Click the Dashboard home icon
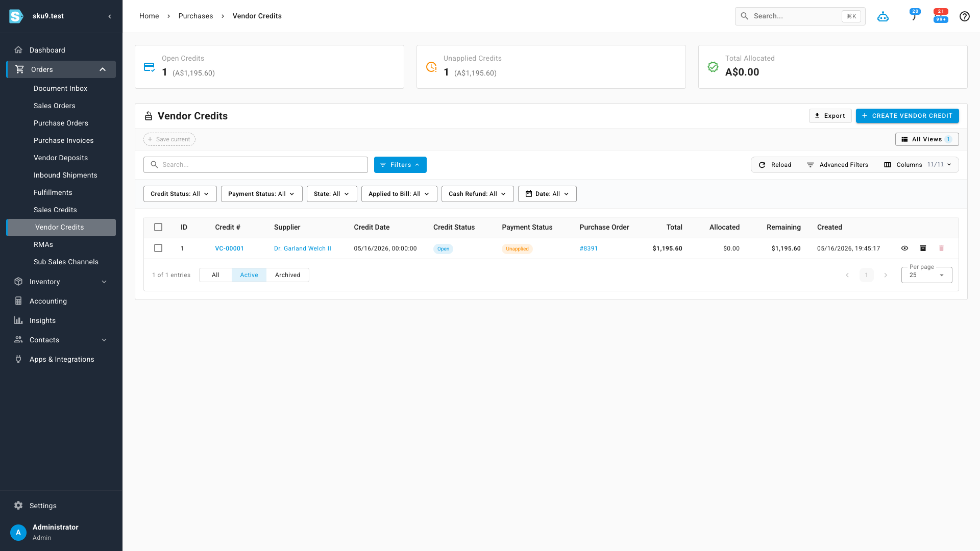Screen dimensions: 980x551 tap(18, 50)
